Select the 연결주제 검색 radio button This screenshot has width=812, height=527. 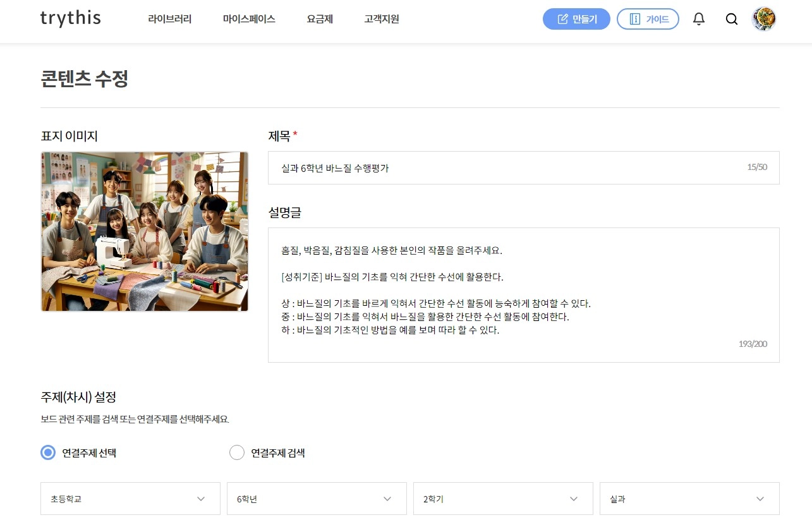click(x=237, y=452)
